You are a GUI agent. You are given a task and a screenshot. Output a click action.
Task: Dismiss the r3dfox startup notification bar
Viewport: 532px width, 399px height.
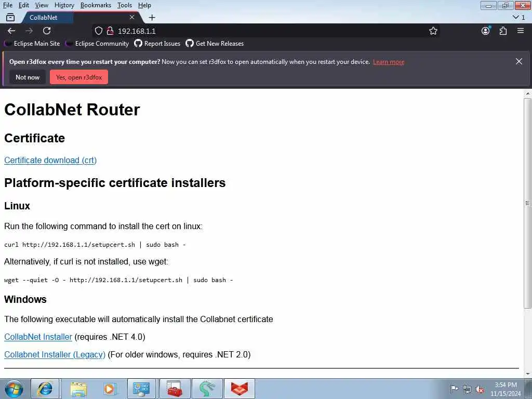(519, 61)
